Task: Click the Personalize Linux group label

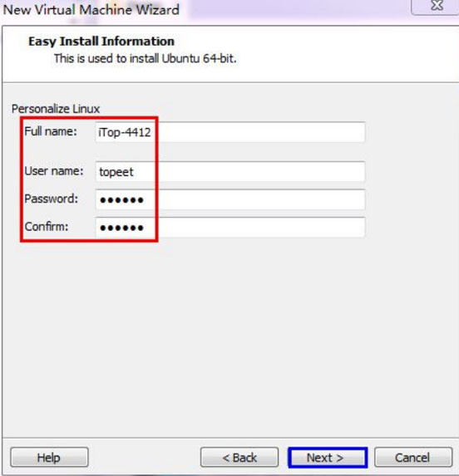Action: pos(56,109)
